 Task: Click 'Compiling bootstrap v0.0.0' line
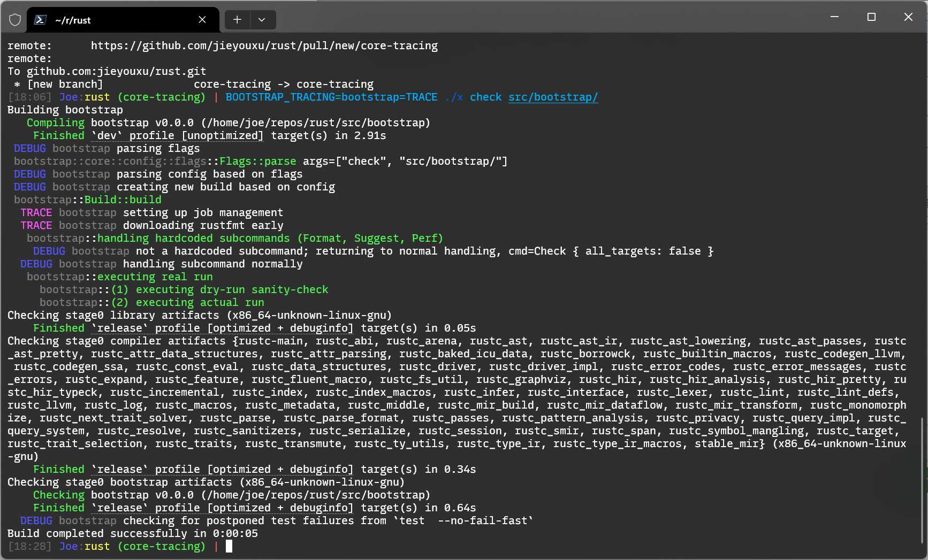coord(229,122)
